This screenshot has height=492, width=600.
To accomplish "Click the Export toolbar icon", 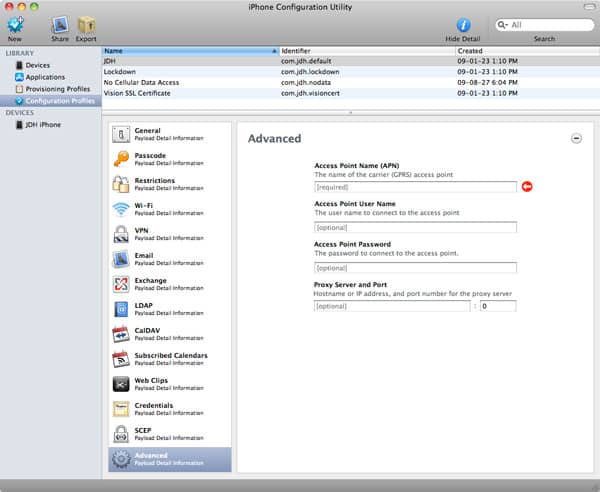I will point(86,25).
